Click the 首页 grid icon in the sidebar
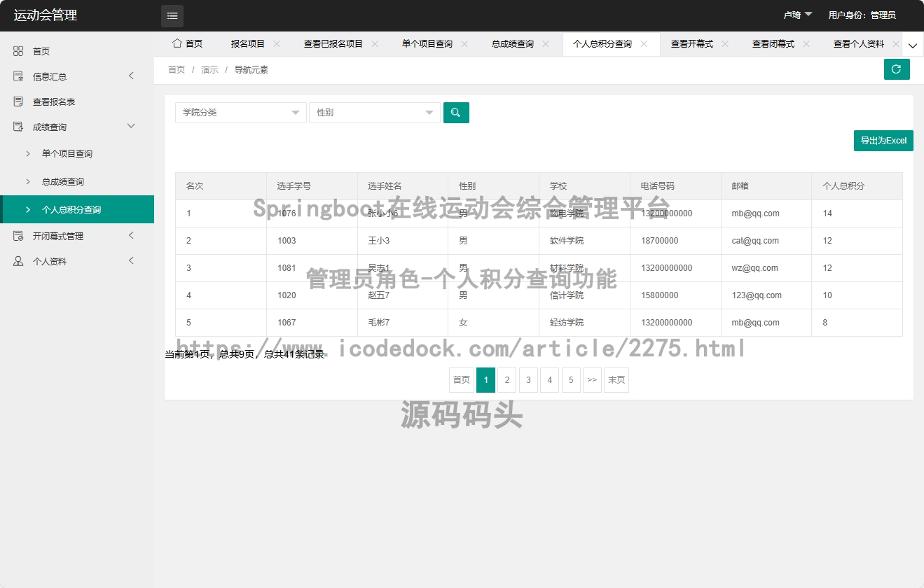Viewport: 924px width, 588px height. click(x=18, y=51)
